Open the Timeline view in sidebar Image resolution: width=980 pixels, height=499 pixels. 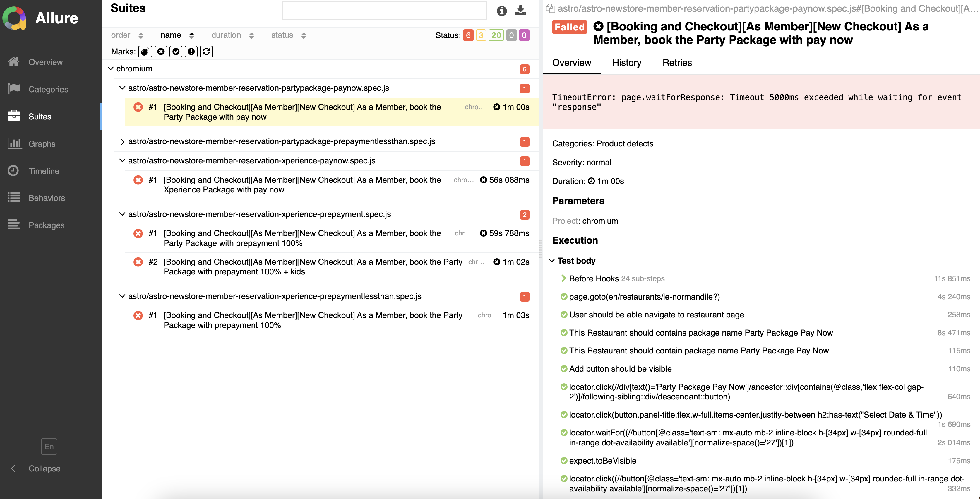coord(44,171)
